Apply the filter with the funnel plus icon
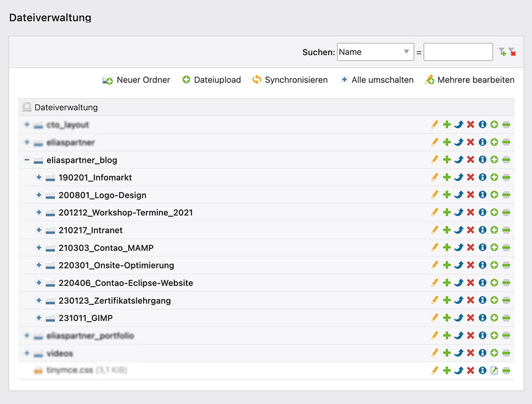The height and width of the screenshot is (404, 532). 502,52
